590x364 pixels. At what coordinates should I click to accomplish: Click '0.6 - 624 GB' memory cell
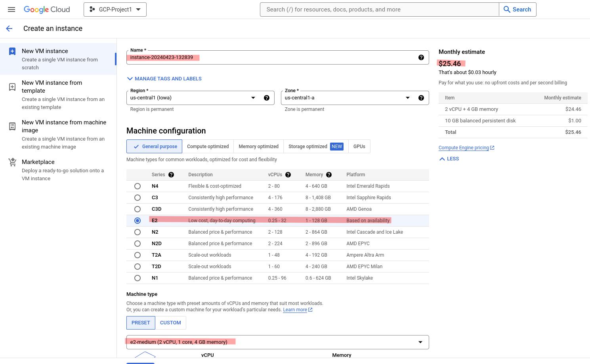318,278
